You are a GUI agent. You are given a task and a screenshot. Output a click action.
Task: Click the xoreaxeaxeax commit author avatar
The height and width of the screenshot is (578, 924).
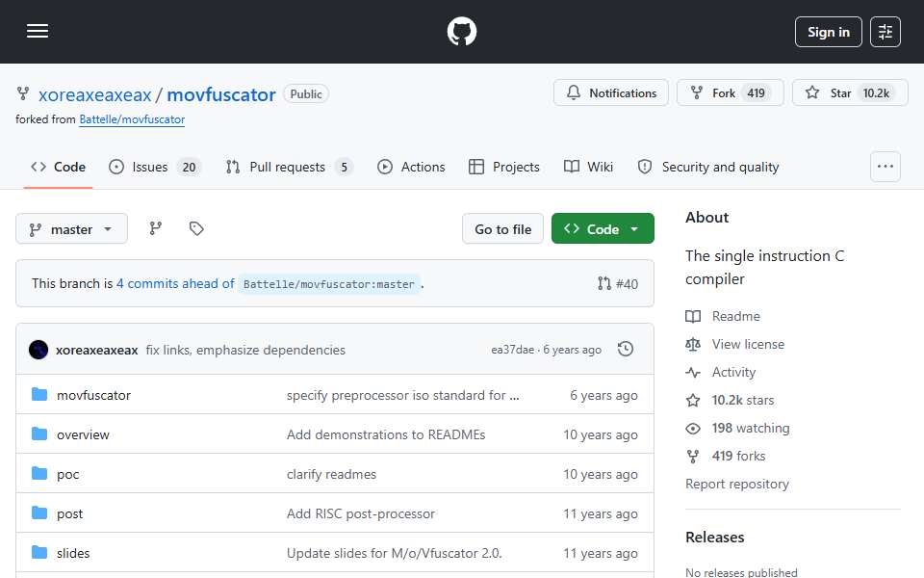coord(38,350)
